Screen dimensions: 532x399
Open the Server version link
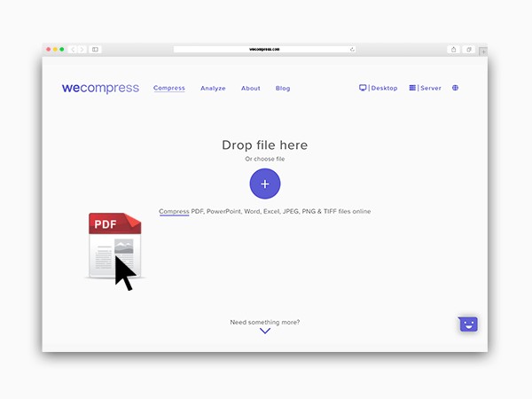425,88
